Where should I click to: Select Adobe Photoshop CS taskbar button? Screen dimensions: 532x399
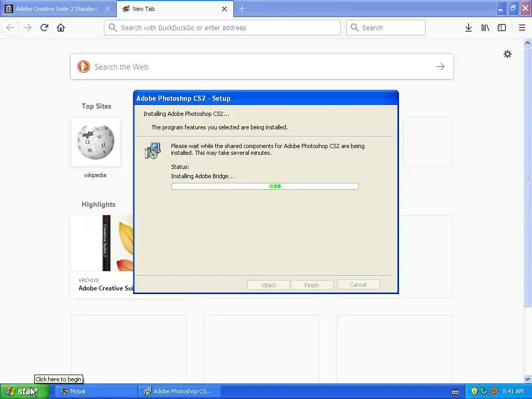coord(180,391)
